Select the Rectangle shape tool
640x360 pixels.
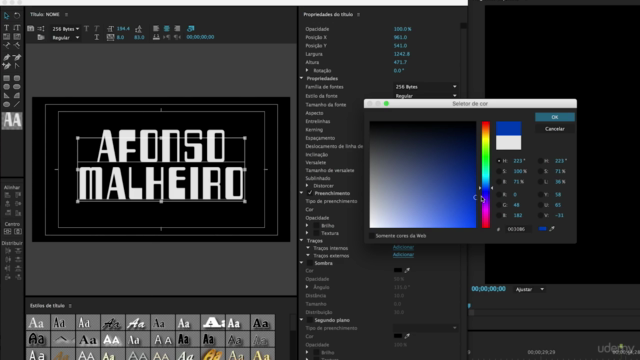[x=7, y=78]
